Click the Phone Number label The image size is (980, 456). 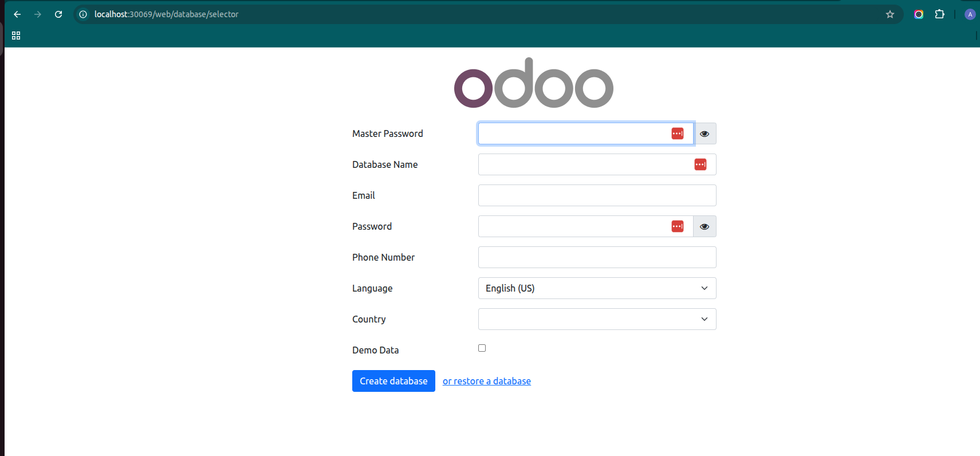384,257
